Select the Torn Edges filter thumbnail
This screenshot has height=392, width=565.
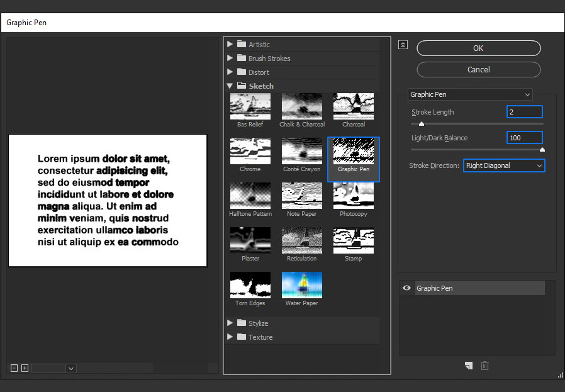(250, 286)
